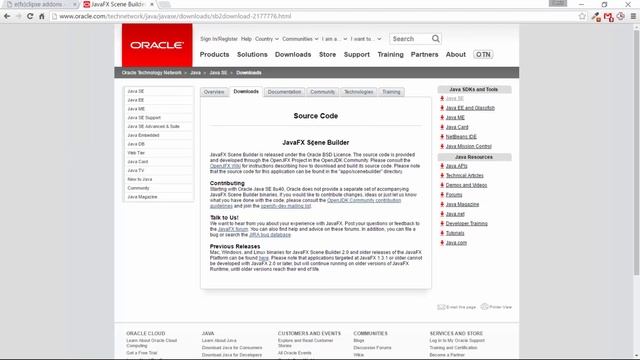The height and width of the screenshot is (360, 640).
Task: Click the Java SE breadcrumb link
Action: coord(218,73)
